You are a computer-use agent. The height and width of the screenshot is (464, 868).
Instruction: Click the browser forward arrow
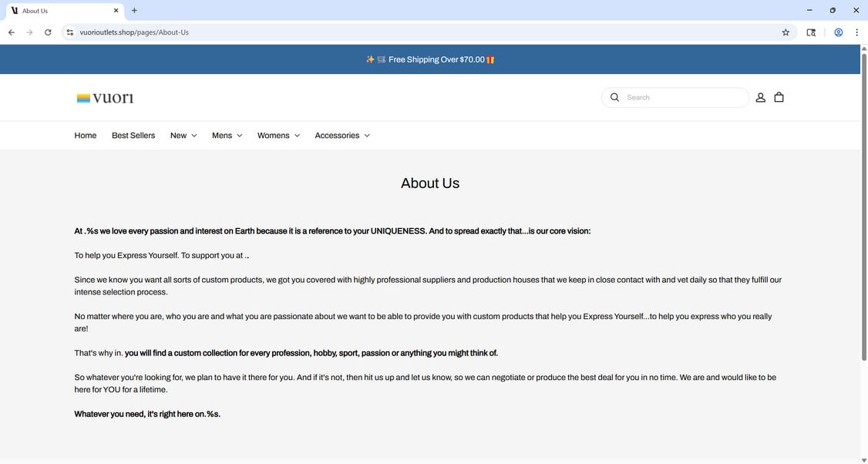click(x=29, y=32)
